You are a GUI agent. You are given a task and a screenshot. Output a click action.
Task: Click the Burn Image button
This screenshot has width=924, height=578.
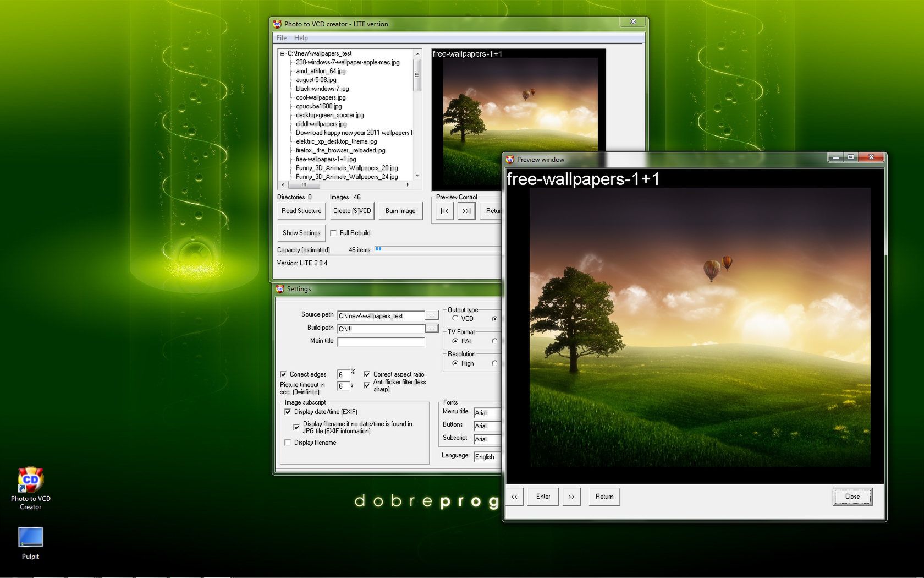pos(400,211)
